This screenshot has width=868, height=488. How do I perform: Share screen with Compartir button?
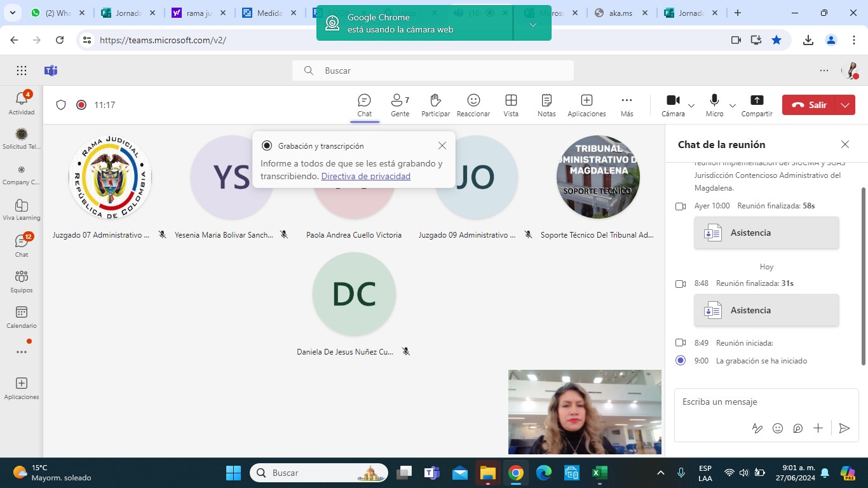coord(757,105)
